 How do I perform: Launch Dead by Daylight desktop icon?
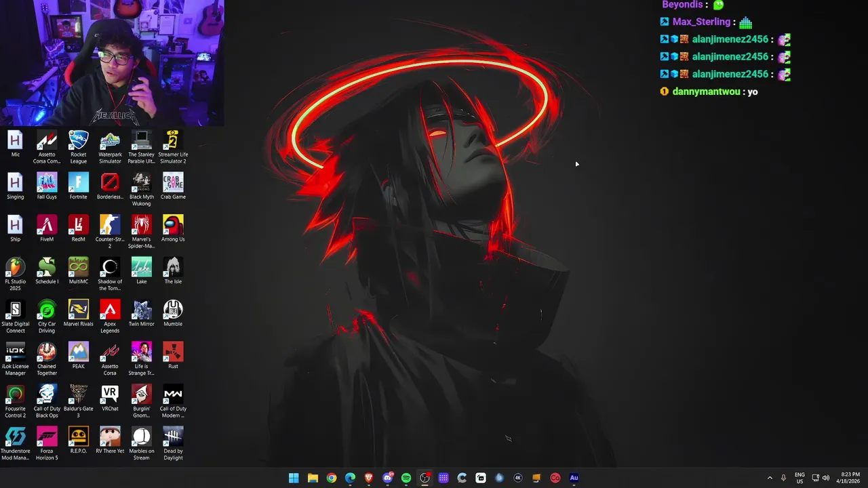coord(173,444)
